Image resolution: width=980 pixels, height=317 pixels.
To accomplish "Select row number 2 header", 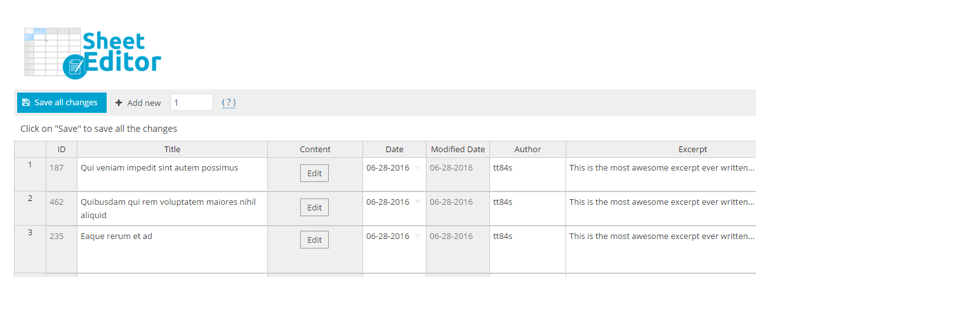I will point(30,198).
